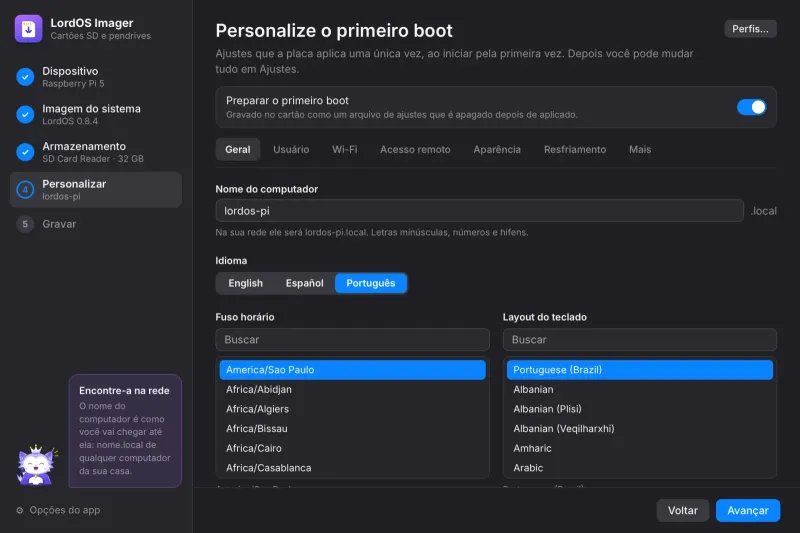Open the Mais tab
Image resolution: width=800 pixels, height=533 pixels.
coord(640,149)
